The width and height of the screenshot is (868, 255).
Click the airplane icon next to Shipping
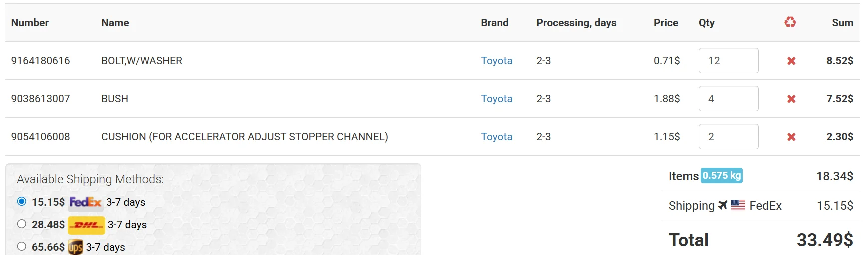coord(723,205)
